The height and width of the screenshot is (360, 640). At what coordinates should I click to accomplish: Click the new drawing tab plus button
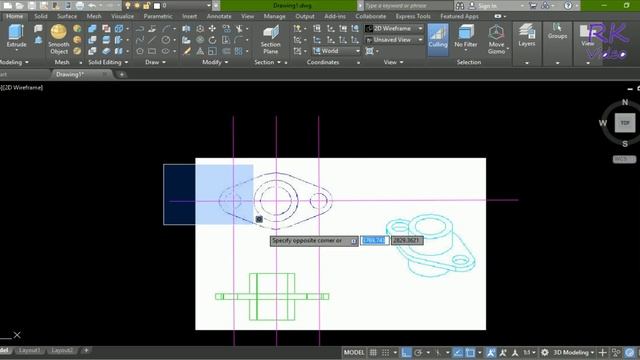coord(122,74)
